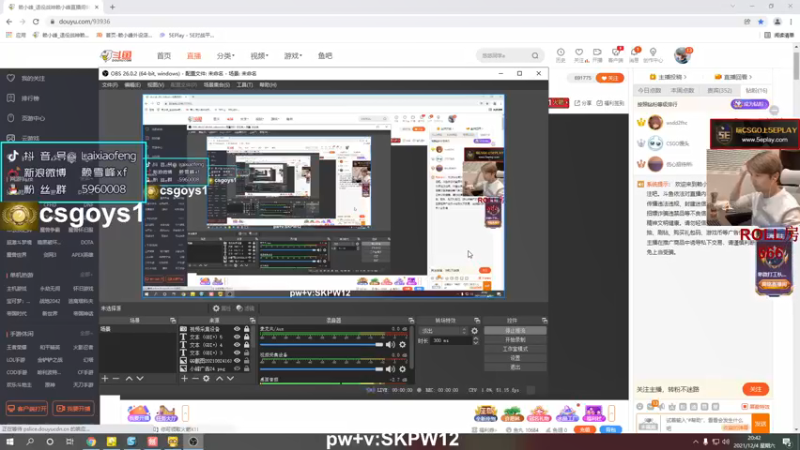Viewport: 800px width, 450px height.
Task: Toggle lock on Text (GDI+) 4 source
Action: point(246,345)
